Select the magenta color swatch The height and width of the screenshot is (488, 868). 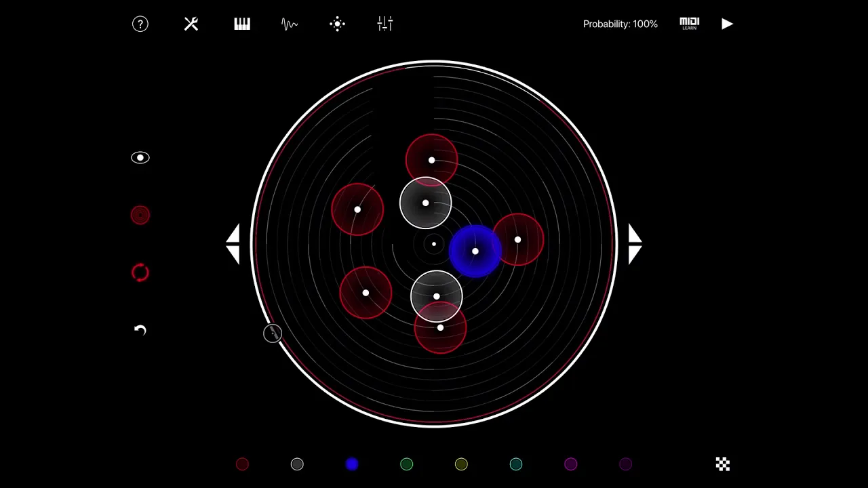[x=571, y=464]
